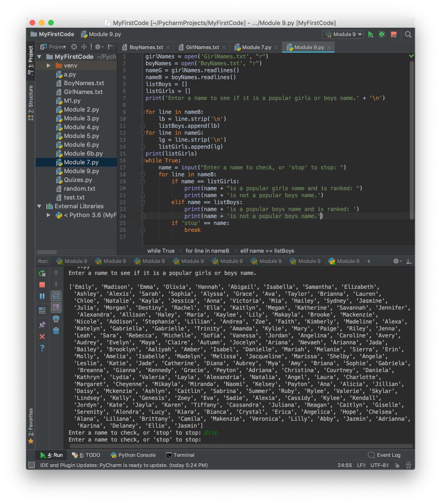Screen dimensions: 441x504
Task: Open the Python Console tab
Action: [133, 455]
